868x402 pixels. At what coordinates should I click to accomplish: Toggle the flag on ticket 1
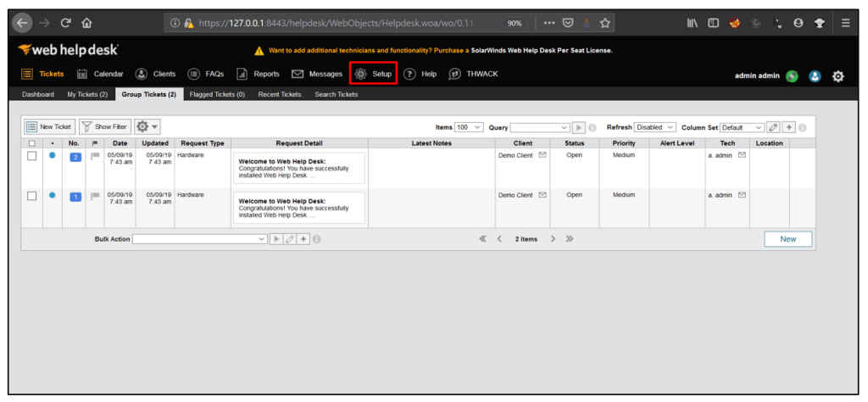(95, 195)
